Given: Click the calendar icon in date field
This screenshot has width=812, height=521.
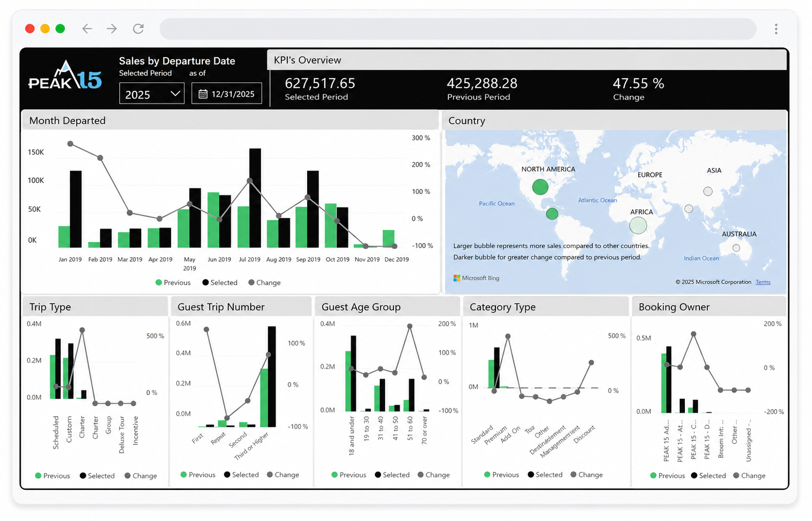Looking at the screenshot, I should [203, 94].
